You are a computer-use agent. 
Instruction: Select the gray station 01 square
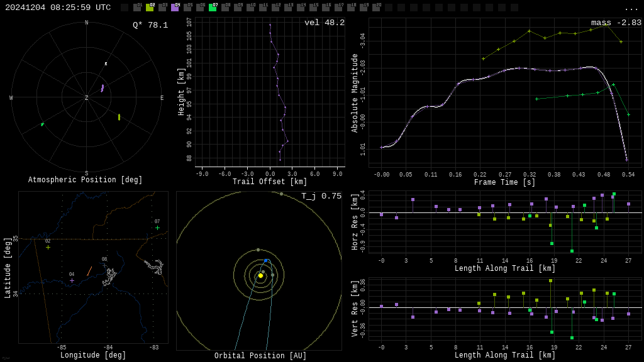(x=137, y=8)
